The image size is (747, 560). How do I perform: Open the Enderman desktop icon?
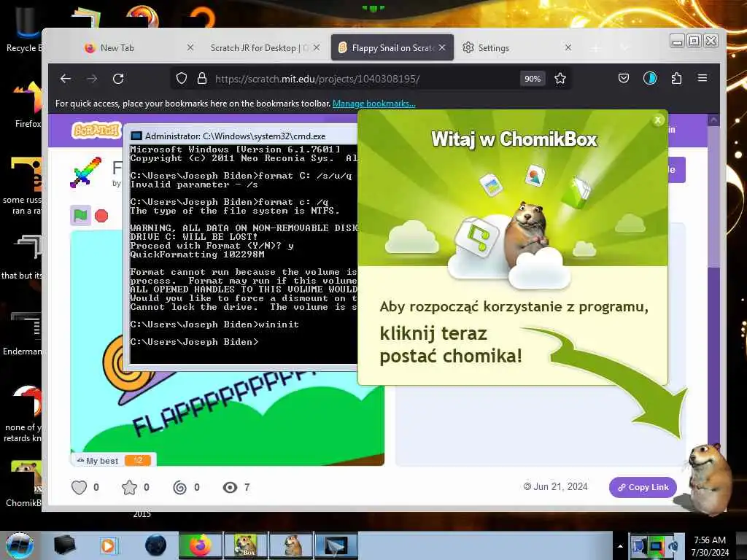pyautogui.click(x=23, y=333)
